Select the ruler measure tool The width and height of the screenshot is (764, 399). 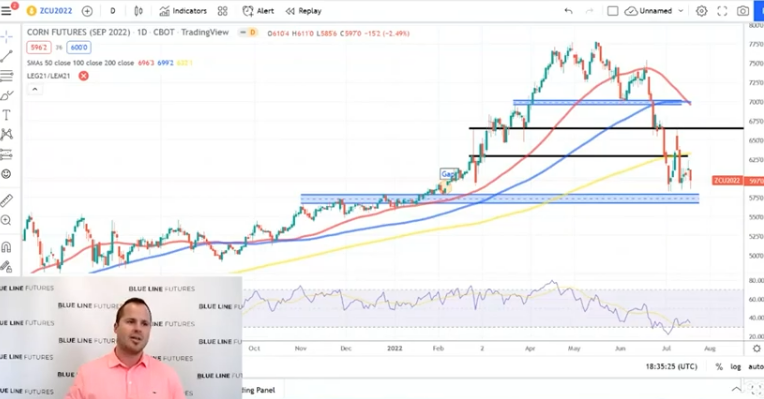tap(6, 200)
